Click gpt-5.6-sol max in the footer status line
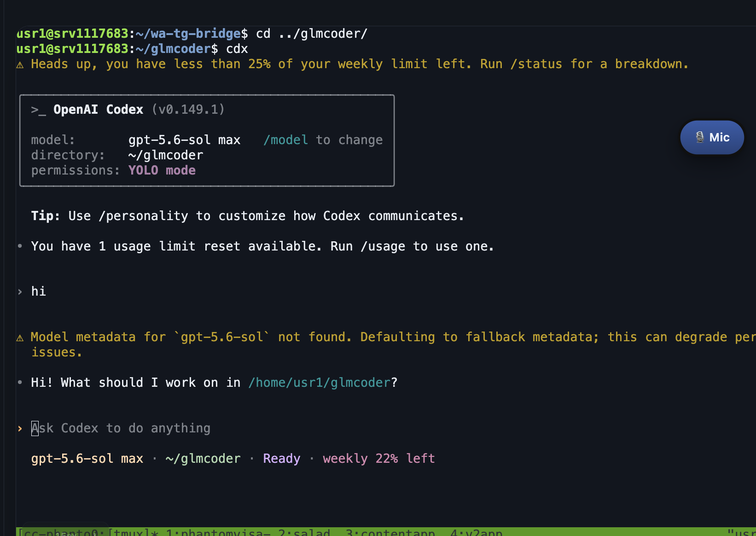 pyautogui.click(x=87, y=459)
